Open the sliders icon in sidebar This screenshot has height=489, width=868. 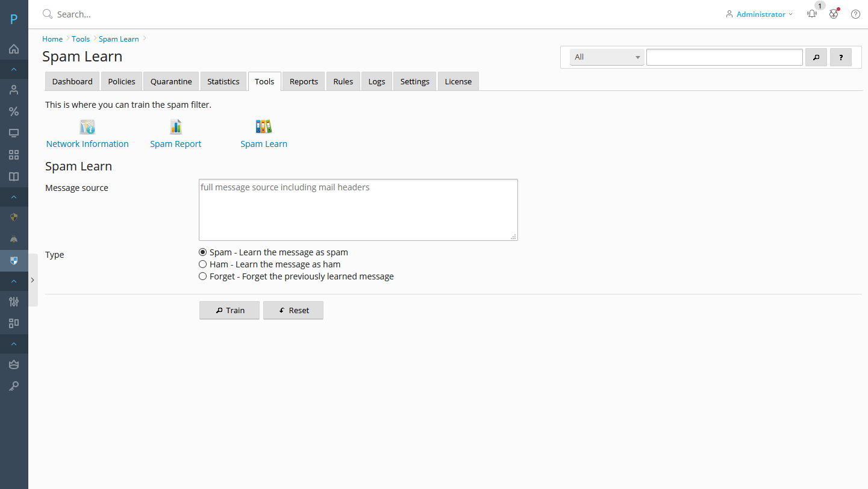pyautogui.click(x=14, y=302)
